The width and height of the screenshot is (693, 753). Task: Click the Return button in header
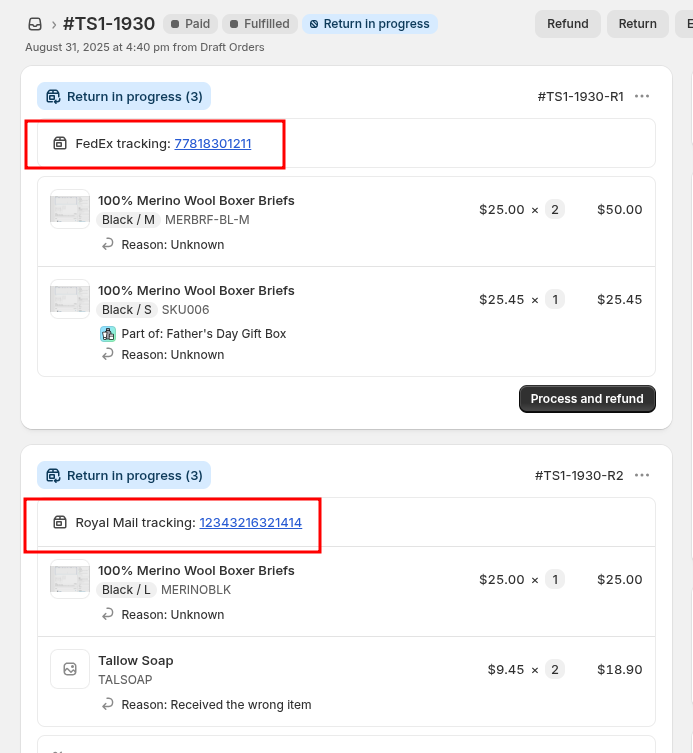[637, 24]
